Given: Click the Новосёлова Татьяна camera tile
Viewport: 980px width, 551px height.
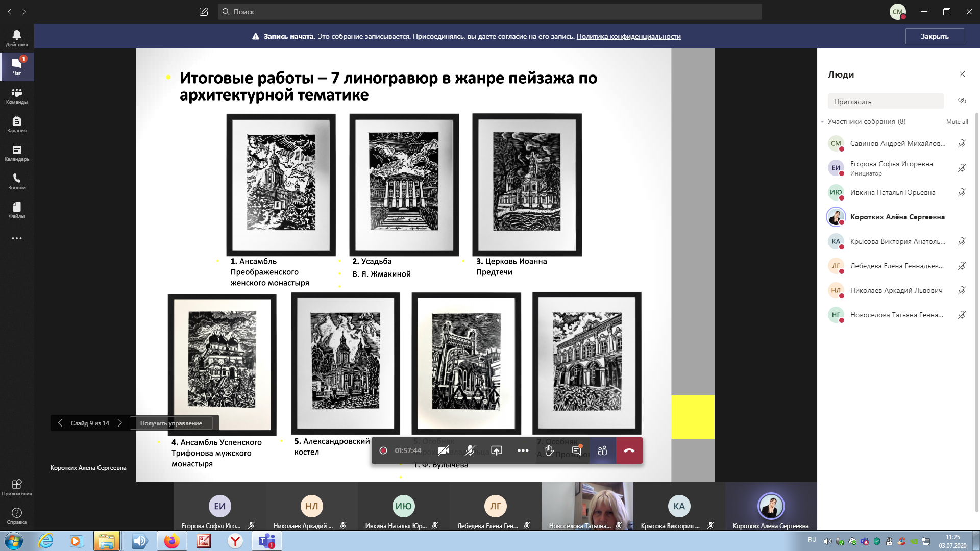Looking at the screenshot, I should [x=587, y=506].
